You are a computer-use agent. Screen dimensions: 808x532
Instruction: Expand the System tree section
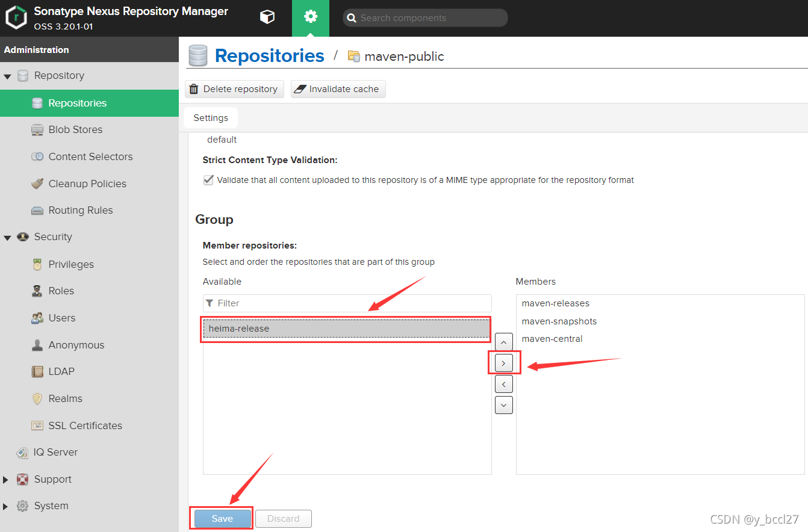click(6, 506)
